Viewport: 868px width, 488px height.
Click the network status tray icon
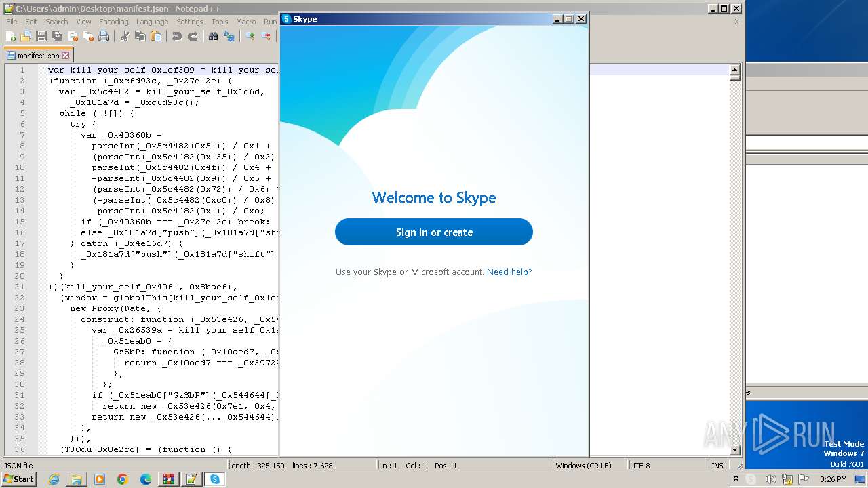pos(787,479)
